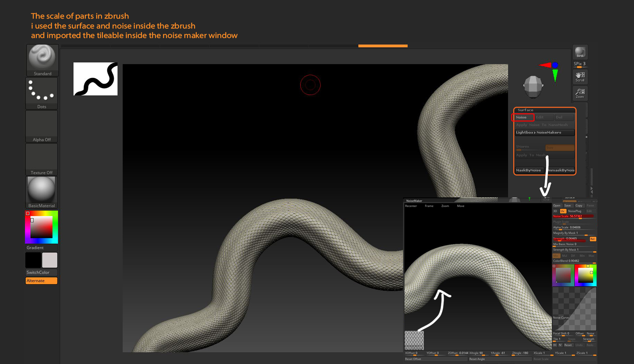Pick a color in the Gradient swatch
Viewport: 634px width, 364px height.
41,227
